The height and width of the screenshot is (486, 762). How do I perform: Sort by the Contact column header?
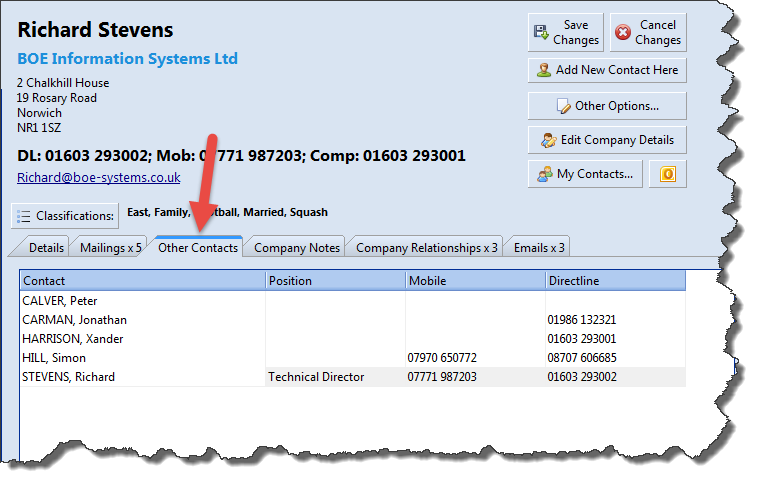click(142, 281)
